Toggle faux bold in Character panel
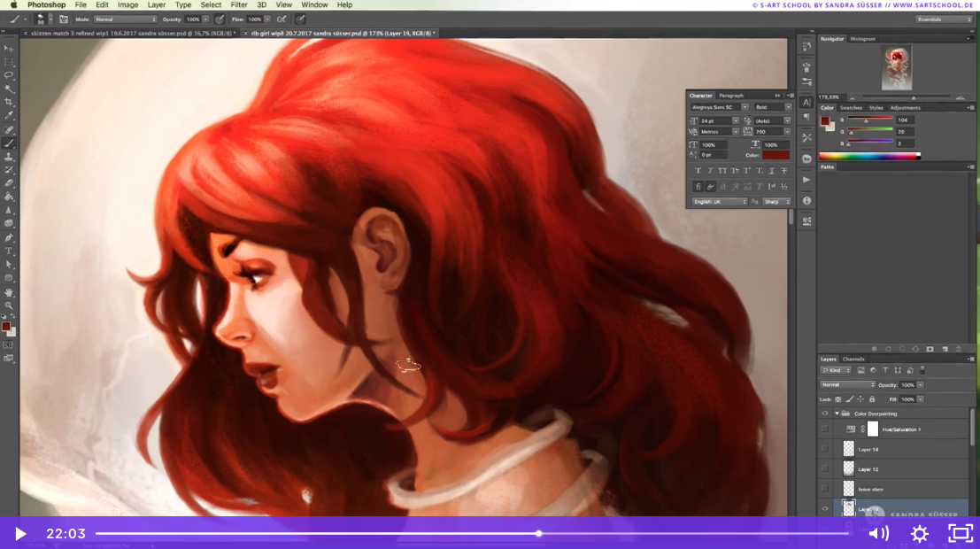 pyautogui.click(x=698, y=170)
